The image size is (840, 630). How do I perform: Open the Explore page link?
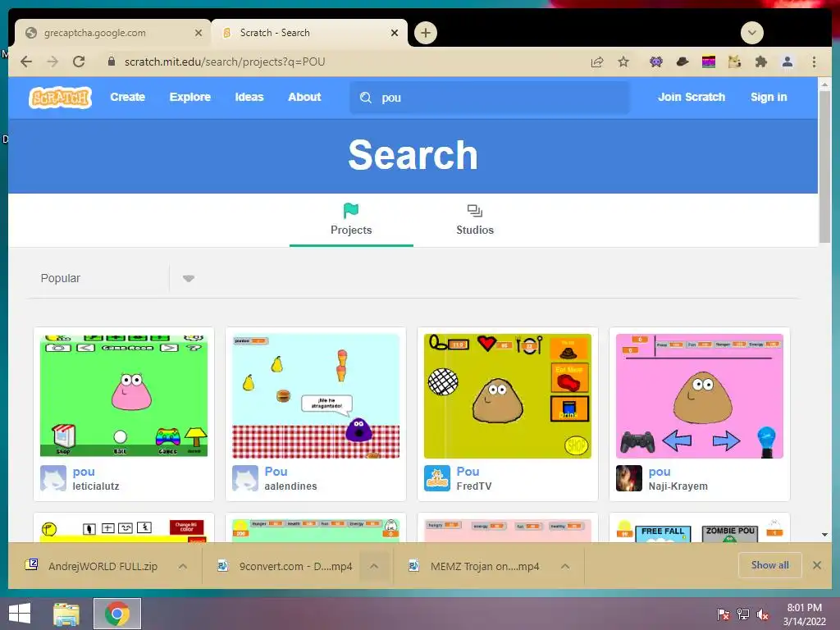tap(189, 97)
